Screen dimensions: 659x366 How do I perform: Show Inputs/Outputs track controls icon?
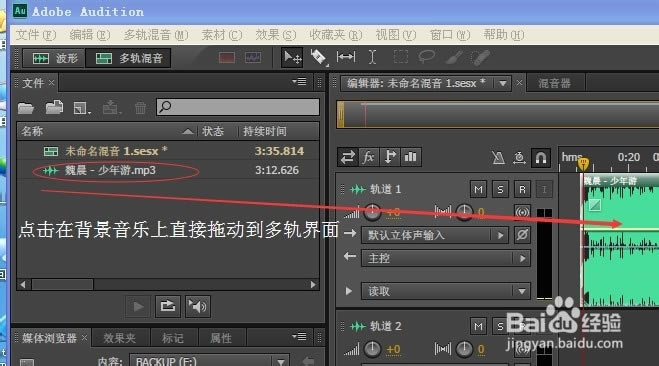coord(348,157)
